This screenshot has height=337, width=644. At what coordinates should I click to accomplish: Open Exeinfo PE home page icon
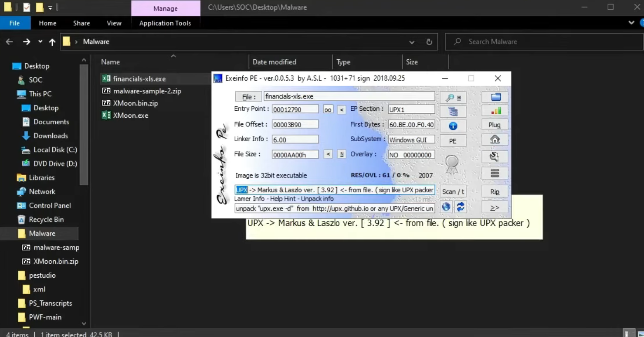click(495, 140)
